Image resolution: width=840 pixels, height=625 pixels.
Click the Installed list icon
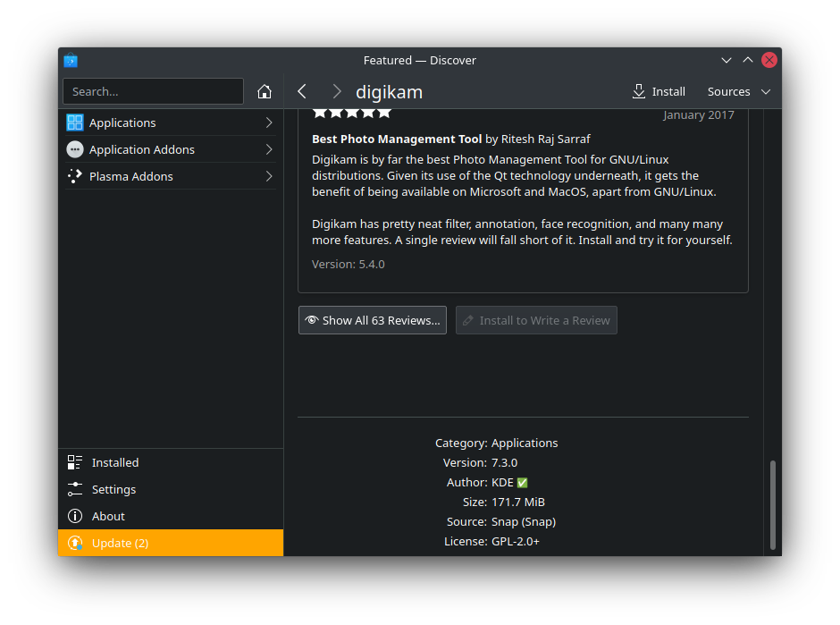75,462
